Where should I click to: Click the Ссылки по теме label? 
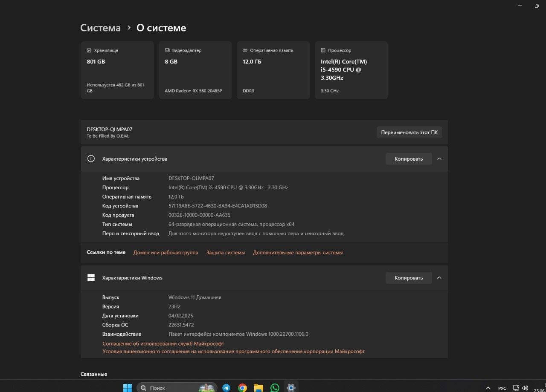106,252
